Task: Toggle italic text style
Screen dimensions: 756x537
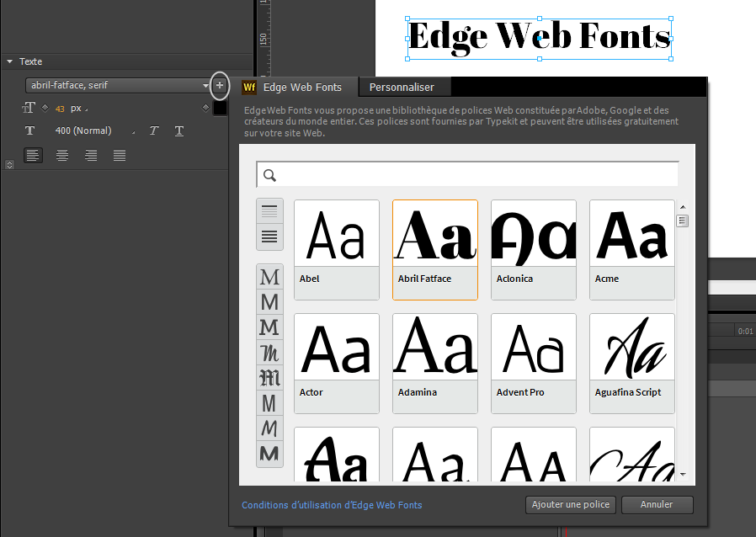Action: [x=154, y=130]
